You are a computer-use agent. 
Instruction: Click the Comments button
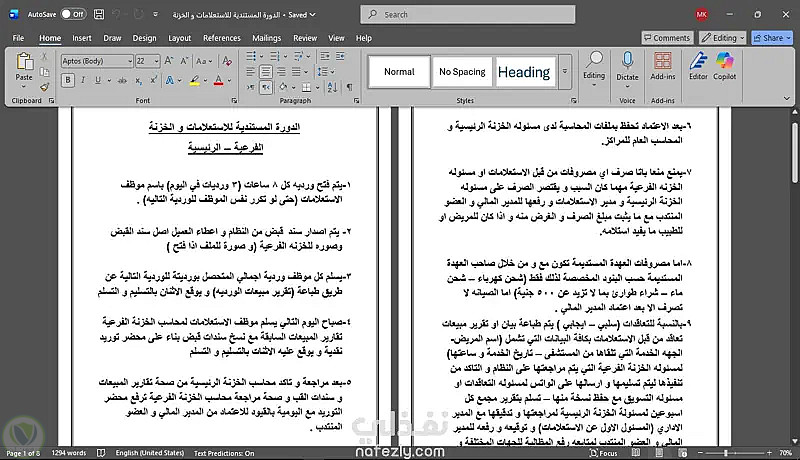tap(666, 38)
